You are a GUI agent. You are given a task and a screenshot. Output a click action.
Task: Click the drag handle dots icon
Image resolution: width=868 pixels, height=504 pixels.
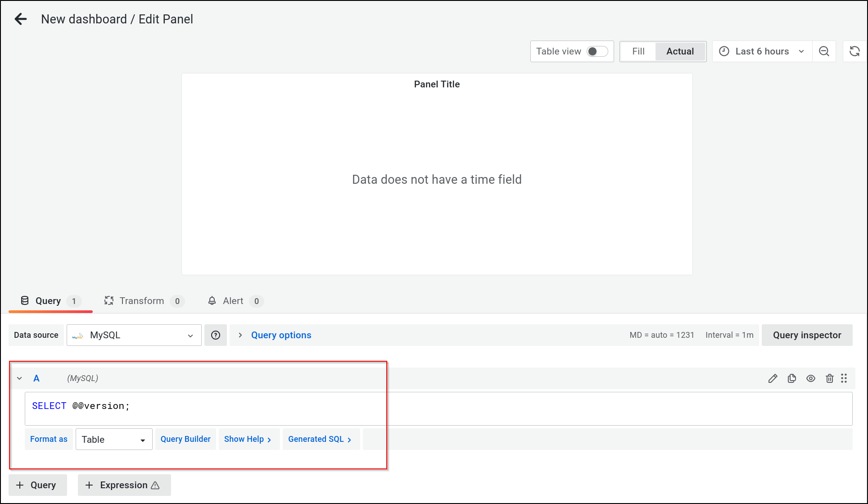coord(844,378)
